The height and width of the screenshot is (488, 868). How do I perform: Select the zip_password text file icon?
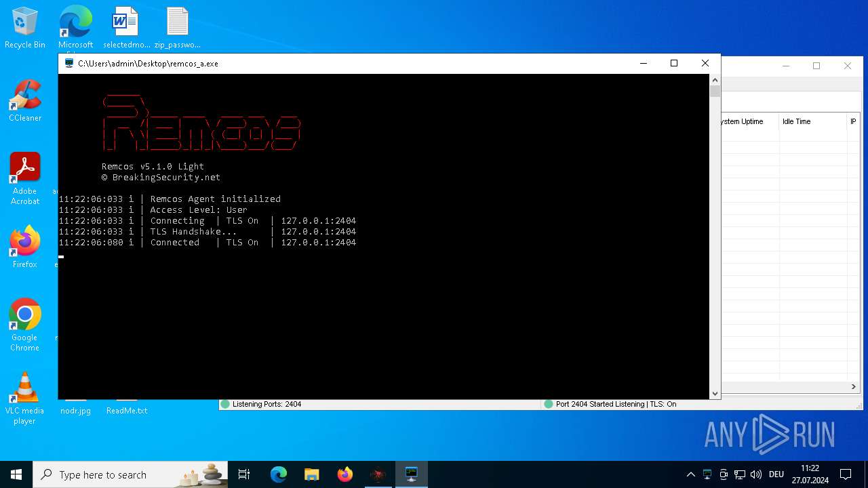(177, 28)
